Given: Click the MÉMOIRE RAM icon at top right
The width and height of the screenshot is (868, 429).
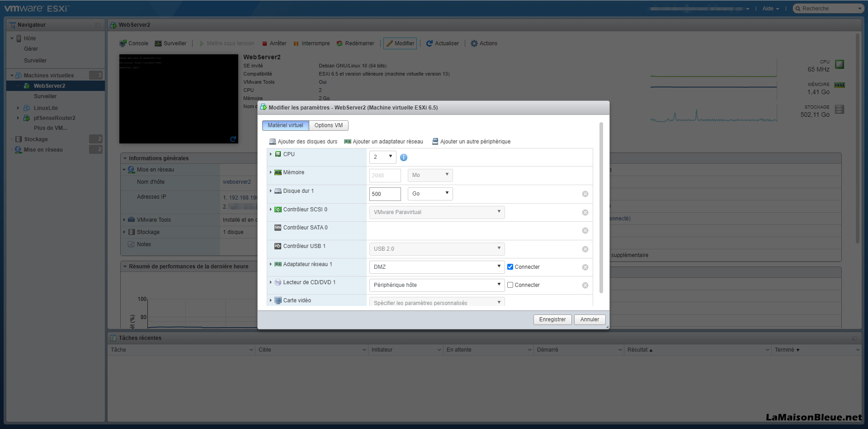Looking at the screenshot, I should [840, 85].
